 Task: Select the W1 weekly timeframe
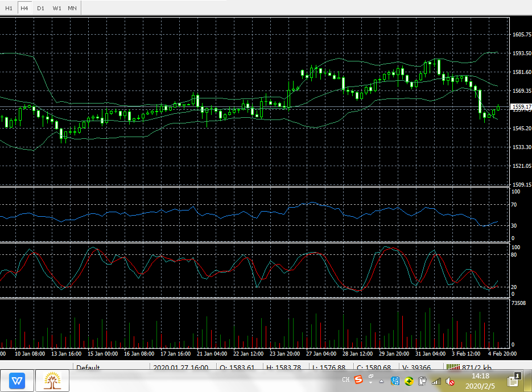pos(56,8)
